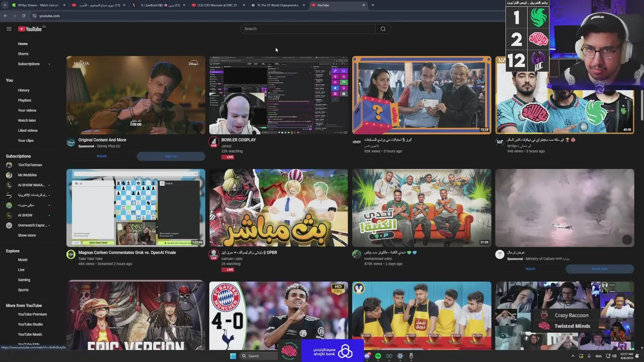Open History in sidebar

click(x=24, y=90)
